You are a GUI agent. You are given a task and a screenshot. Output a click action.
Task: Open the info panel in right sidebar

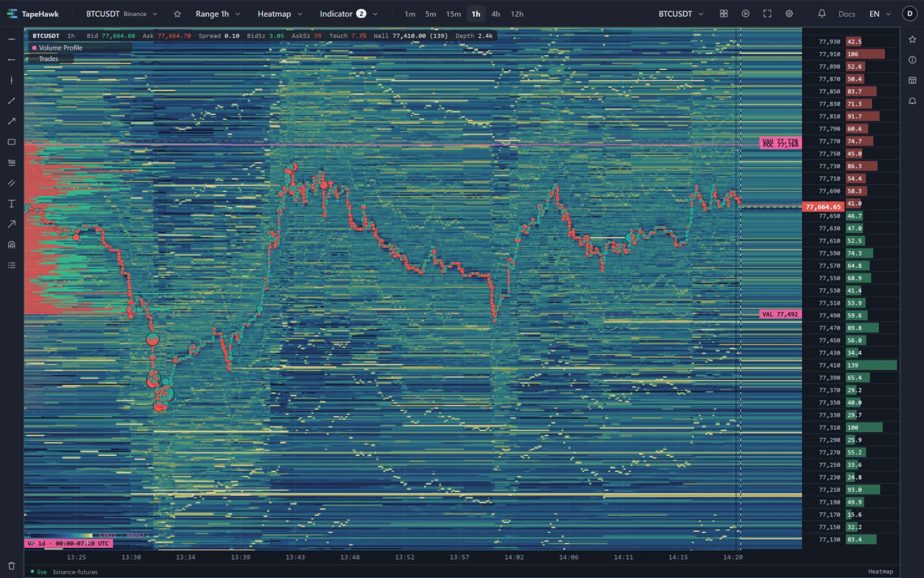(912, 60)
